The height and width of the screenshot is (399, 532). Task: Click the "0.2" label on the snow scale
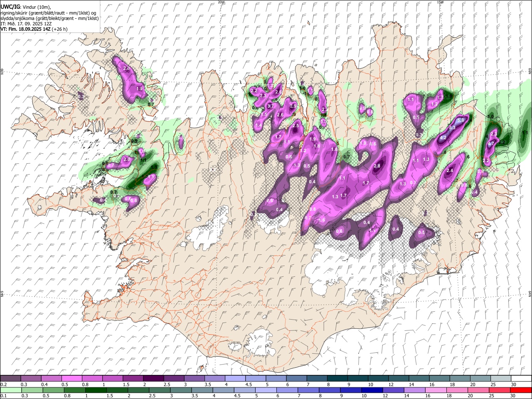point(3,384)
